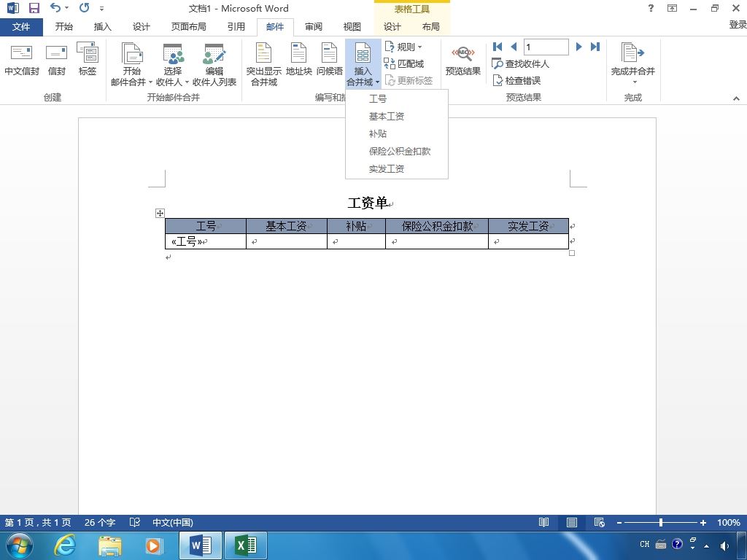Open Chinese Envelope (中文信封) wizard
This screenshot has width=747, height=560.
point(21,61)
